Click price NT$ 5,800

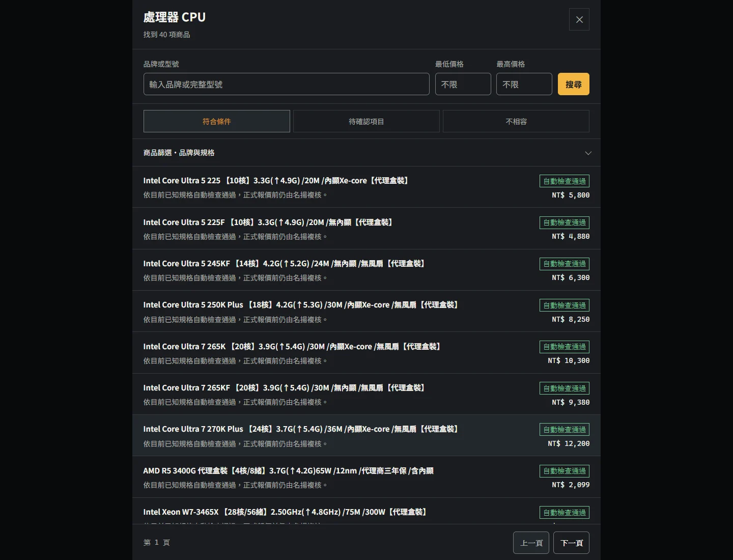571,195
